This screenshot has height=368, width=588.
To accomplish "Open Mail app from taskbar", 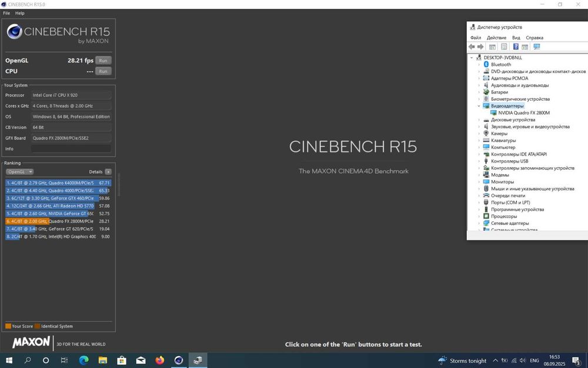I will coord(141,360).
